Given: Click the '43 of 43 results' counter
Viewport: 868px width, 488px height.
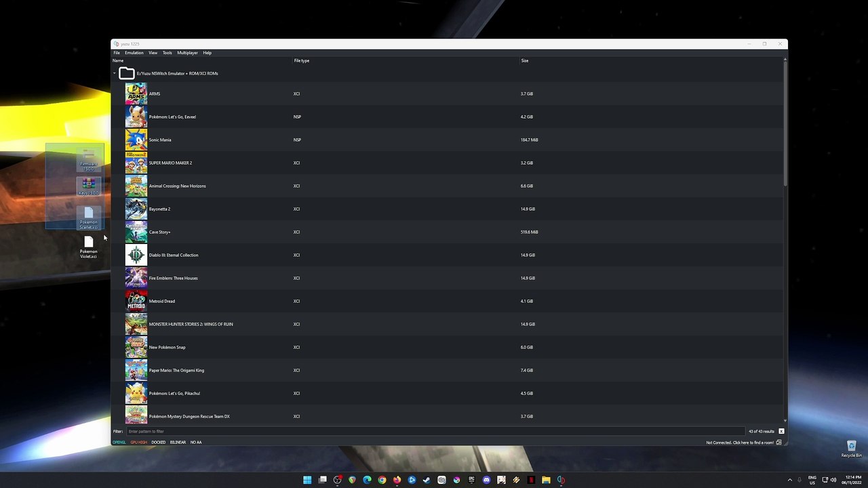Looking at the screenshot, I should (762, 431).
